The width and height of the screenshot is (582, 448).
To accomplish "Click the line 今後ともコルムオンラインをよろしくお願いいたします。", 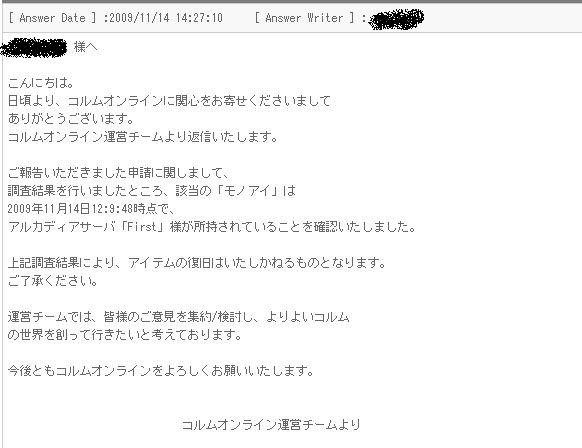I will tap(161, 370).
